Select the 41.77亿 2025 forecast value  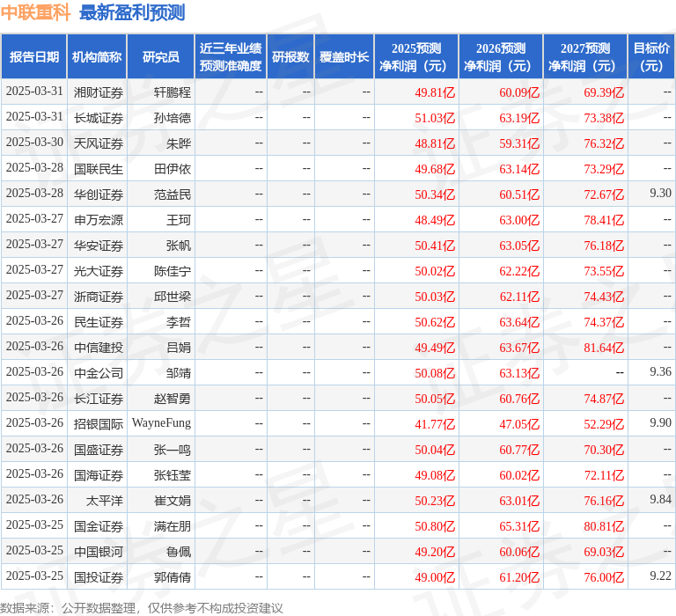435,423
